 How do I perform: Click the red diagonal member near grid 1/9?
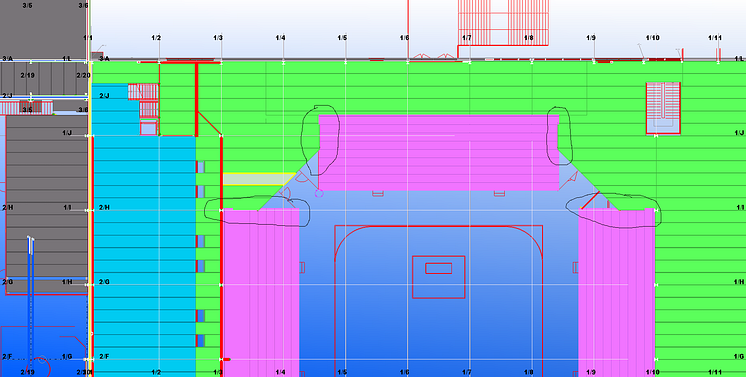pos(589,200)
